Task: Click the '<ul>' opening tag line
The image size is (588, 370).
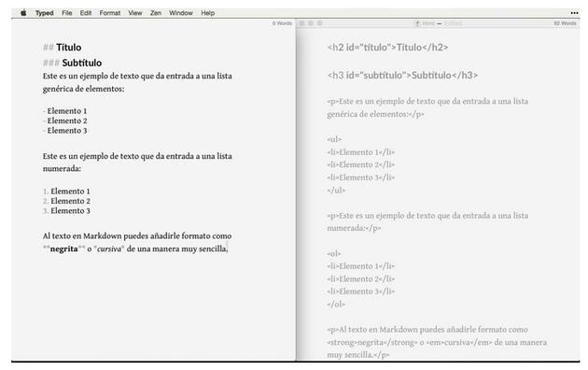Action: [334, 139]
